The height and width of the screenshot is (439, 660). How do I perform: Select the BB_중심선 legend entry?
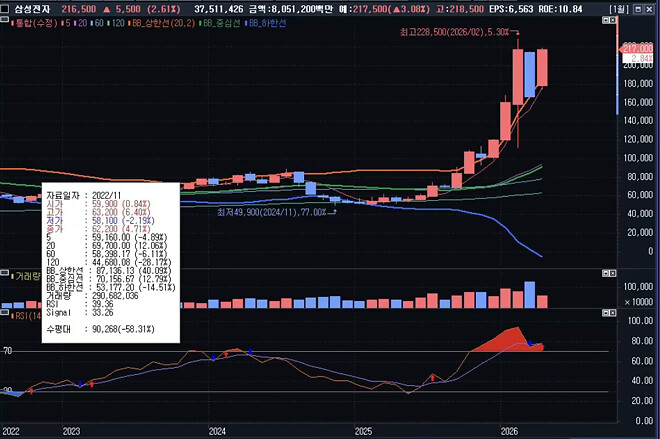tap(219, 23)
